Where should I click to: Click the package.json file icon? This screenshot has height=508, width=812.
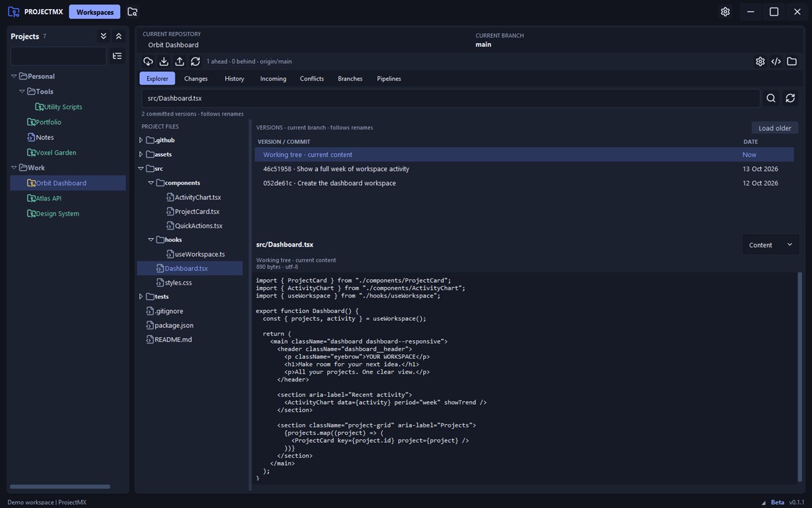point(150,325)
